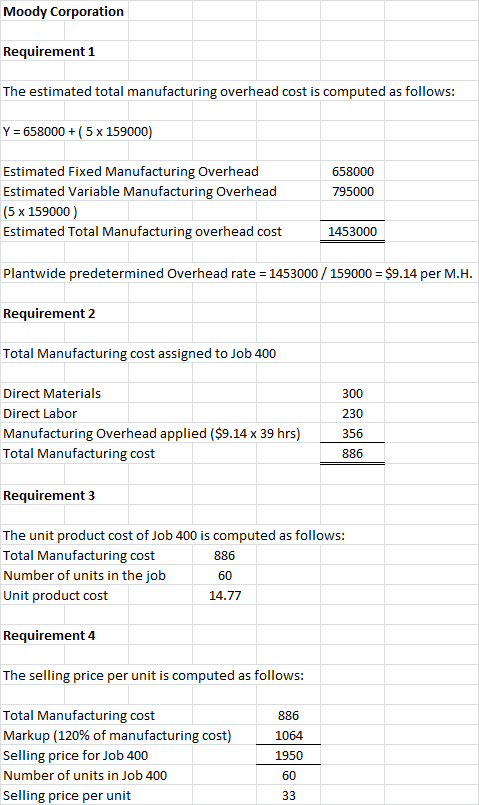Click 'Total Manufacturing cost assigned to Job 400'
Viewport: 479px width, 805px height.
point(139,353)
